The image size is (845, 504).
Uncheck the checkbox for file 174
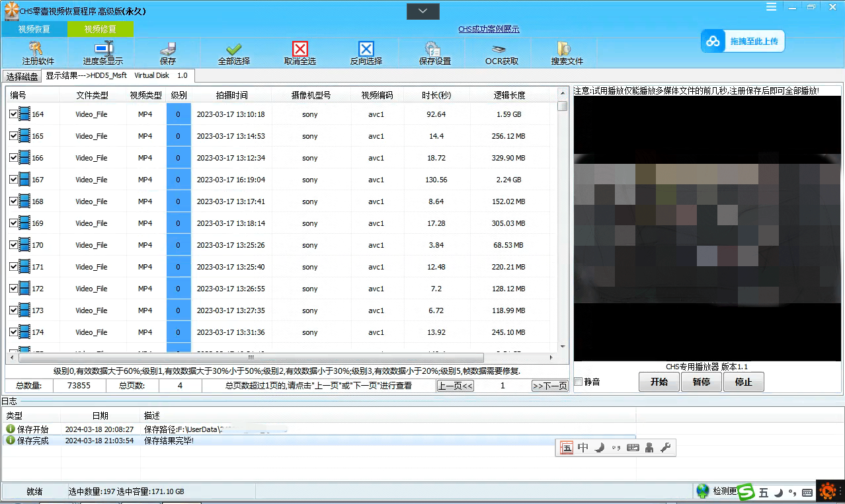point(14,332)
